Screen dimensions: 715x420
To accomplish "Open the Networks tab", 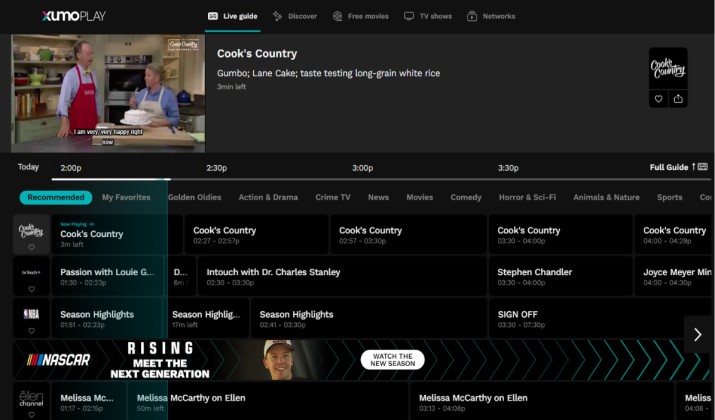I will (x=491, y=16).
